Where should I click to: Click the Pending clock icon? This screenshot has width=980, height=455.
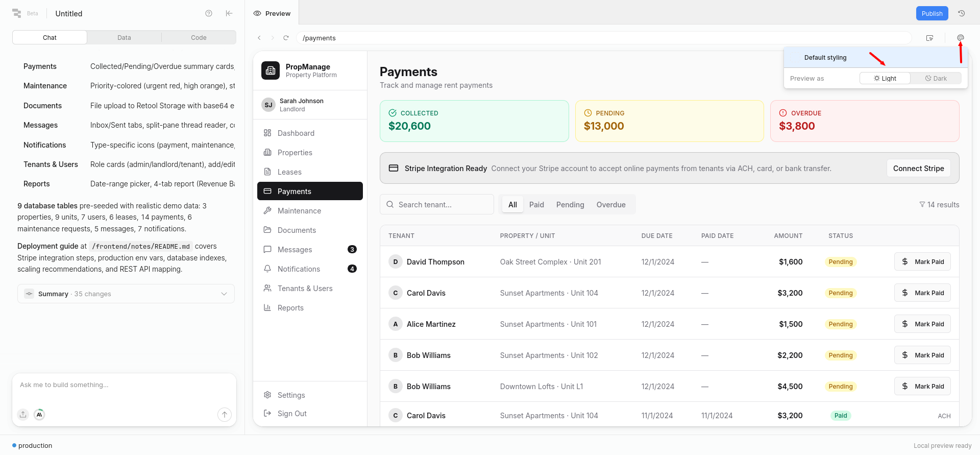point(588,113)
